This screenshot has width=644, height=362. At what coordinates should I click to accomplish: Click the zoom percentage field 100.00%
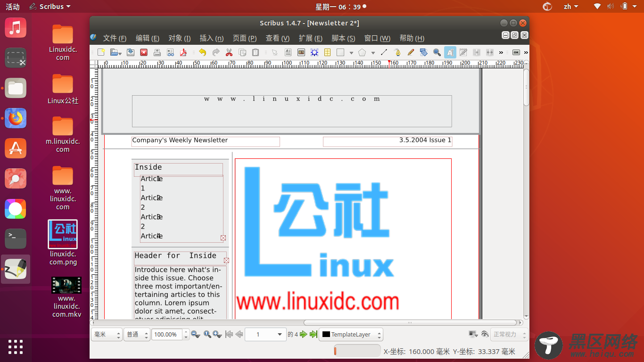[167, 335]
